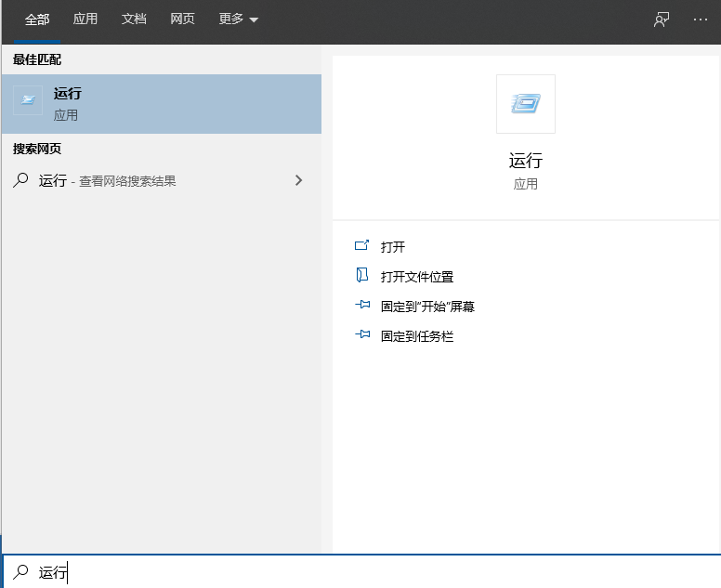Expand the 更多 filter dropdown
This screenshot has width=721, height=588.
[238, 20]
